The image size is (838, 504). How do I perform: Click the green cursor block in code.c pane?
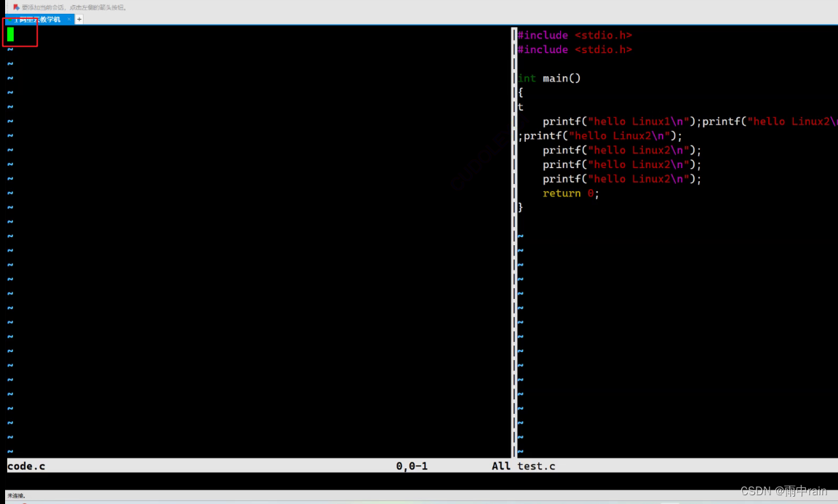tap(11, 35)
